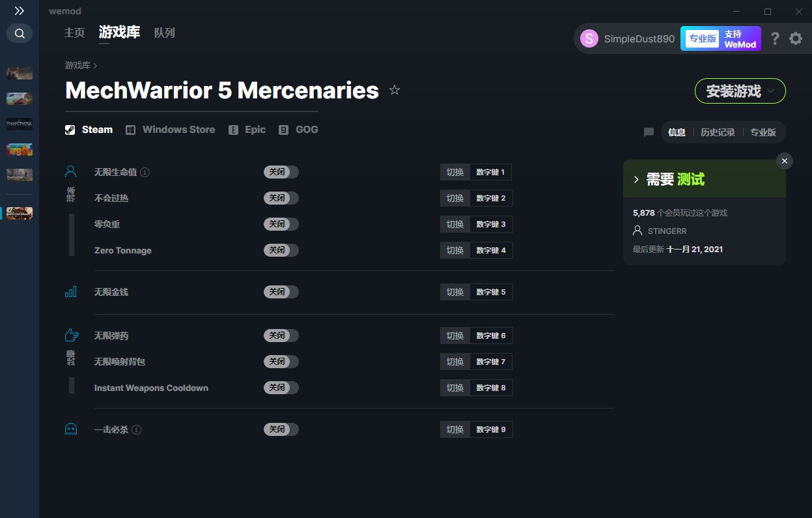Viewport: 812px width, 518px height.
Task: Click the 数字键 6 key binding
Action: (x=491, y=336)
